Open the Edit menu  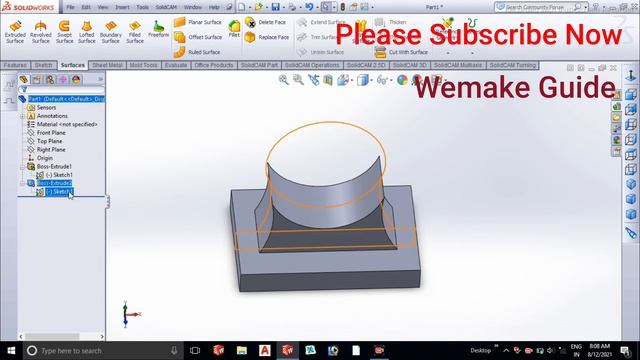(86, 7)
